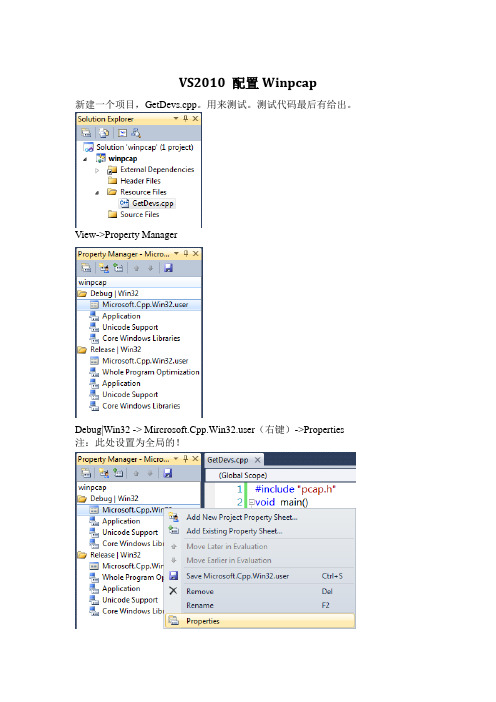Collapse the Resource Files folder arrow
This screenshot has width=496, height=702.
point(97,193)
